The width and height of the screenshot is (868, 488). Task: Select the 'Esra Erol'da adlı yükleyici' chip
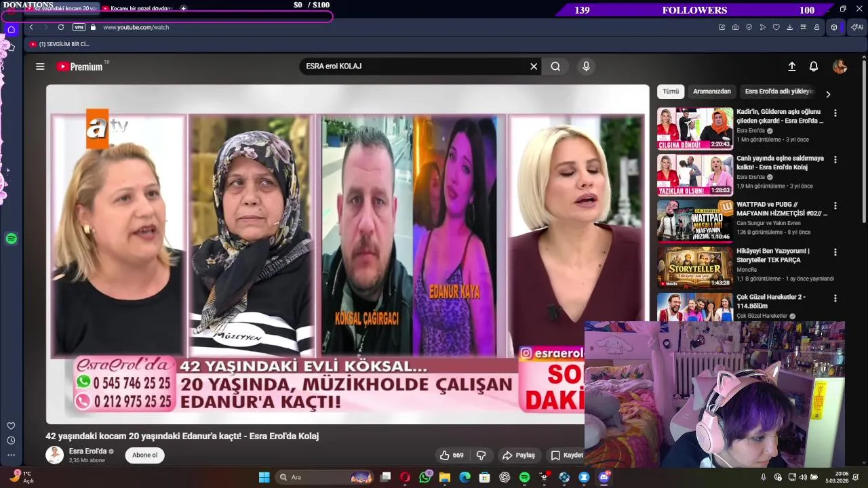(779, 91)
